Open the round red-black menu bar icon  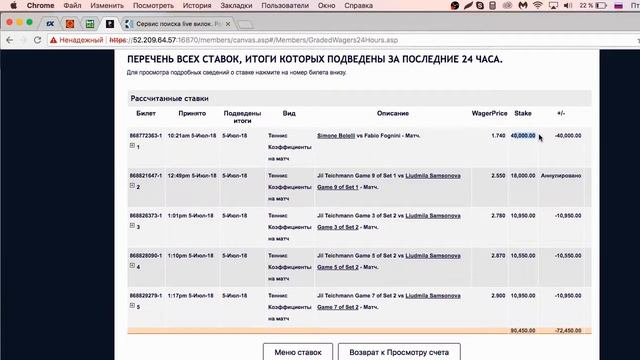455,5
